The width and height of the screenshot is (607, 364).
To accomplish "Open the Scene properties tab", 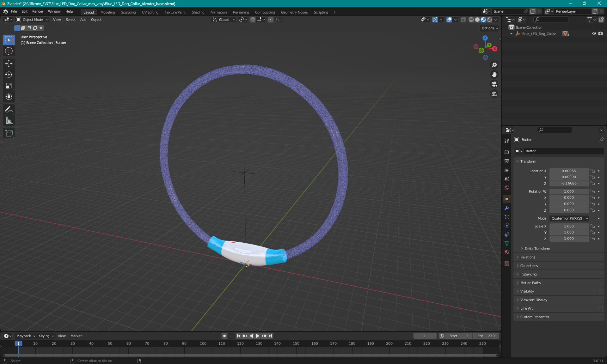I will (507, 179).
